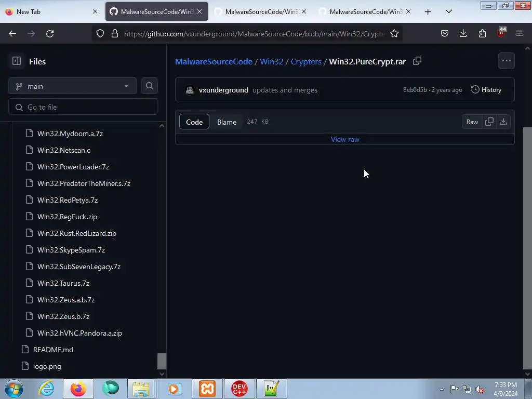Open Win32.Taurus.7z entry

pos(63,283)
